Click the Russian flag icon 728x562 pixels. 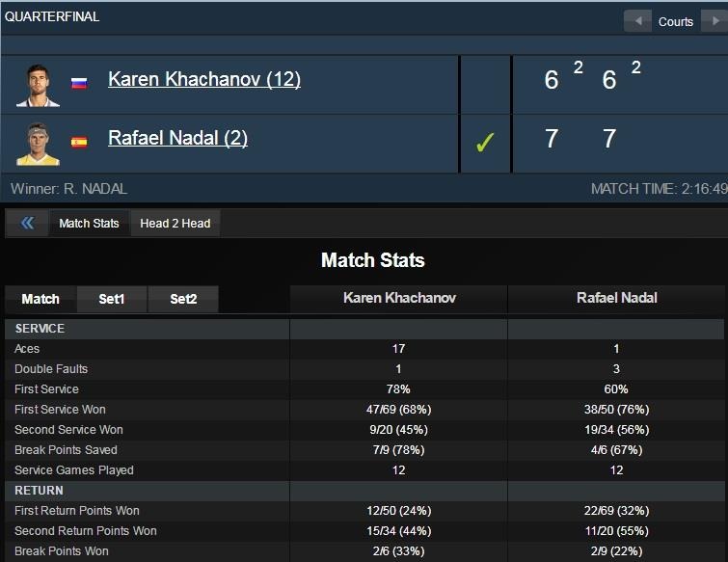click(79, 83)
